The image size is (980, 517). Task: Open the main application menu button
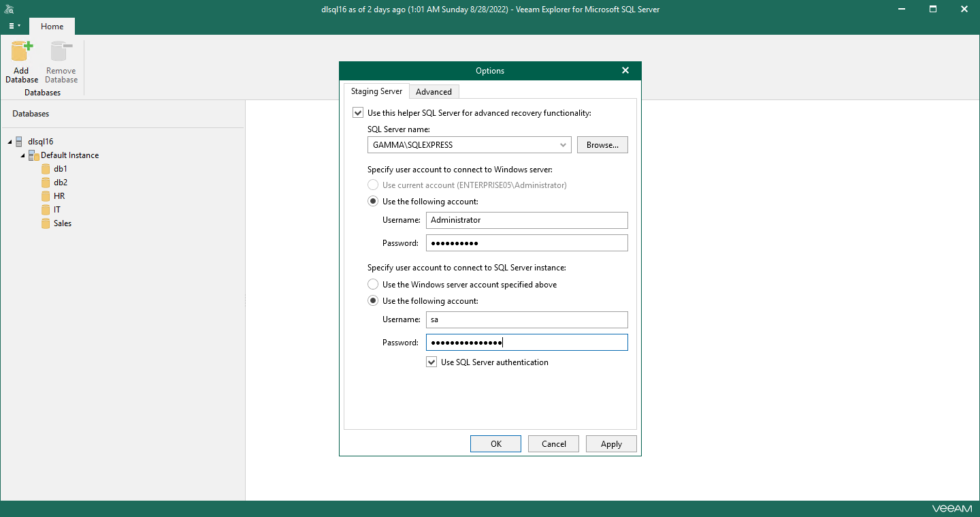pyautogui.click(x=14, y=26)
